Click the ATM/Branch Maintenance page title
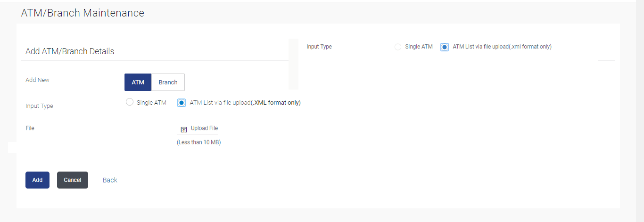 (x=83, y=13)
